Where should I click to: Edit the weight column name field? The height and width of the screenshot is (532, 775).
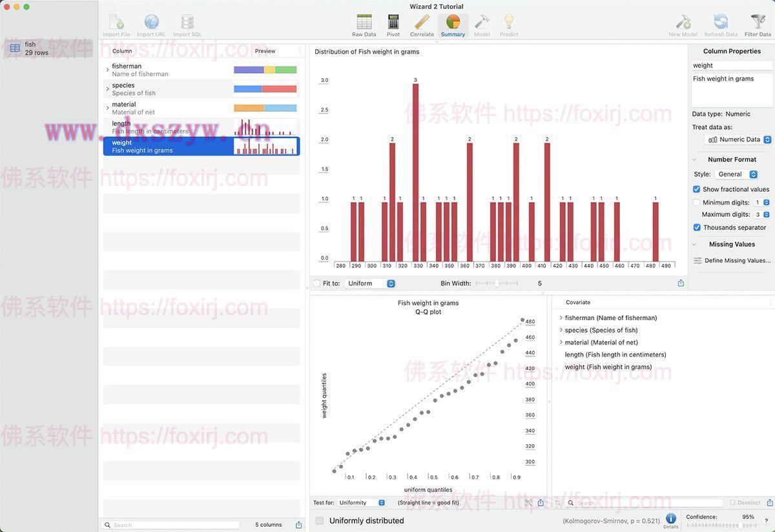click(732, 65)
